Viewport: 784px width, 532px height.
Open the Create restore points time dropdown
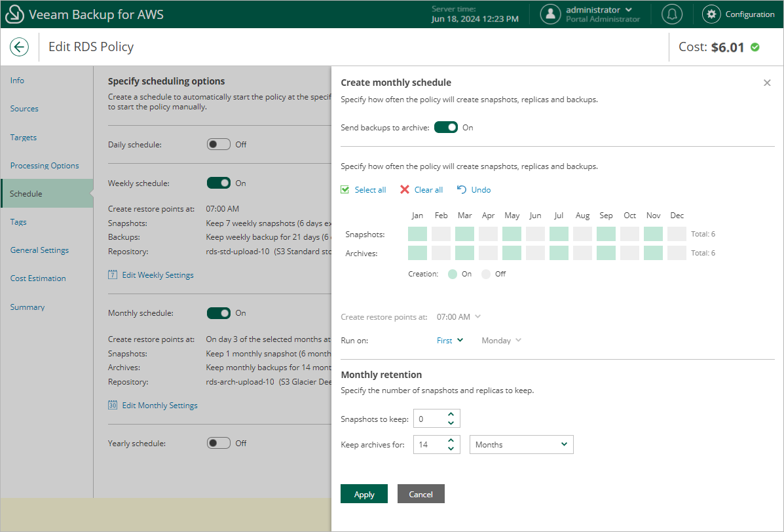[458, 317]
